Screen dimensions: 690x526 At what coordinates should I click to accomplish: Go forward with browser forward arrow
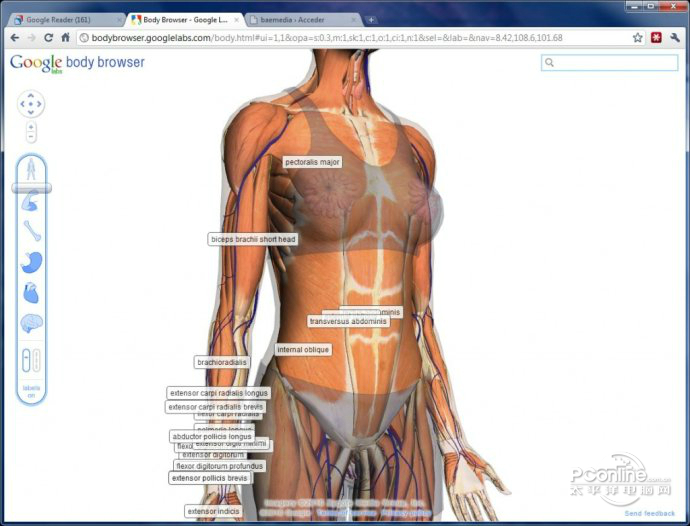31,38
